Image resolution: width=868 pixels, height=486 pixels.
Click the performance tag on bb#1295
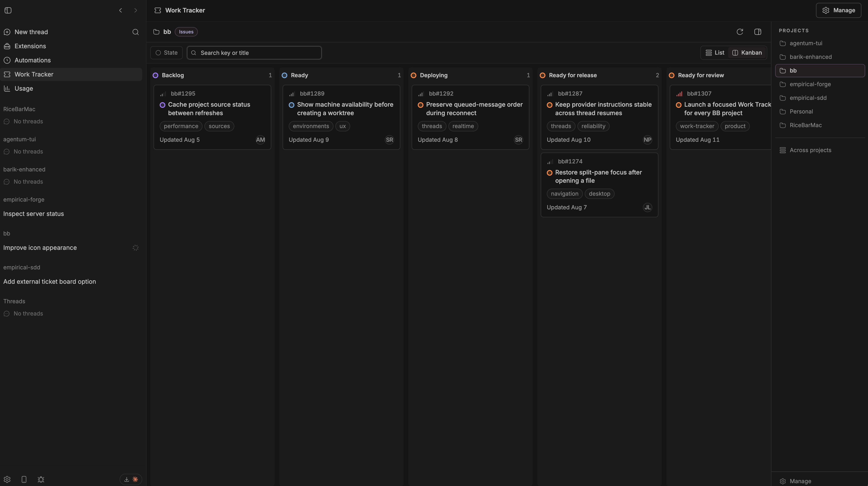[181, 126]
